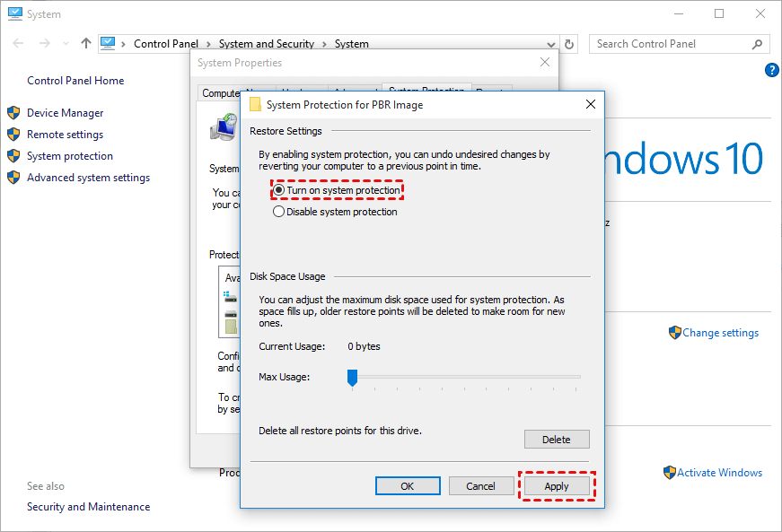
Task: Click System in the breadcrumb path
Action: click(352, 44)
